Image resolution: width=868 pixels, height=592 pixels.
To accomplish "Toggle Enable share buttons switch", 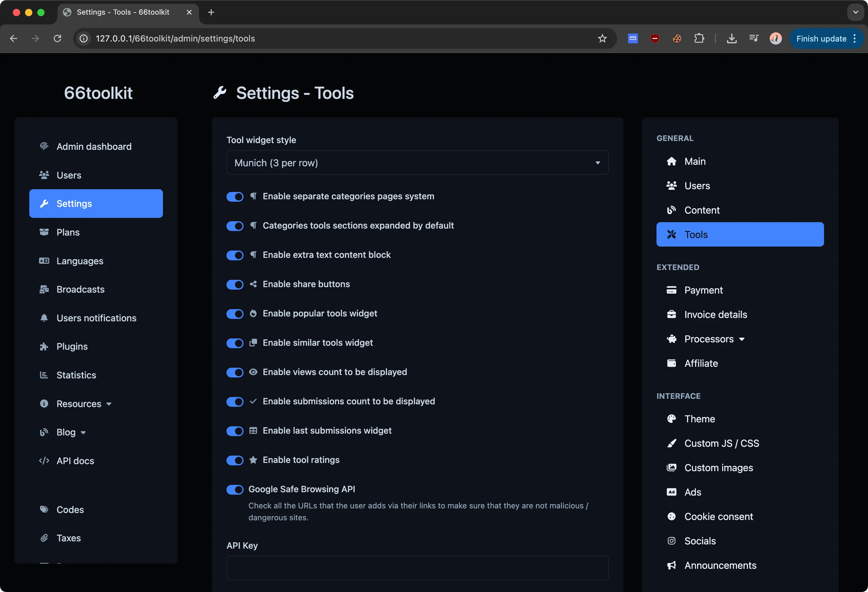I will tap(235, 285).
